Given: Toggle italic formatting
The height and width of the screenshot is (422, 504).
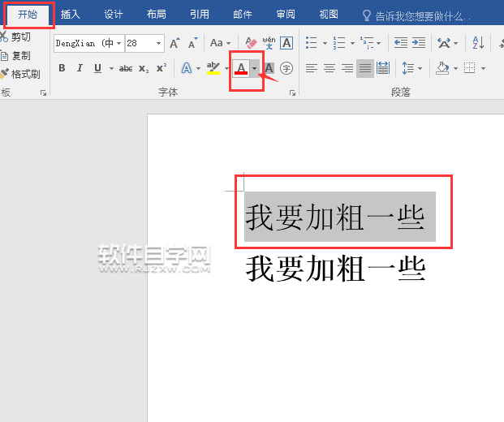Looking at the screenshot, I should point(80,68).
